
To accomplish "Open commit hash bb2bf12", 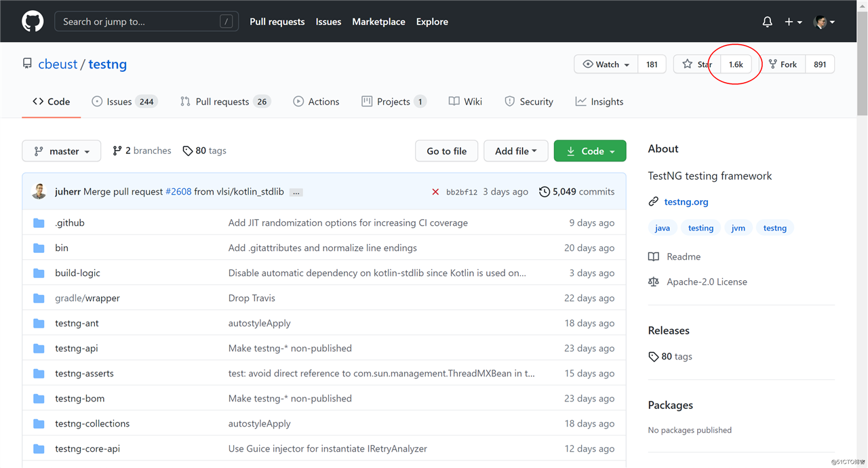I will (x=462, y=193).
